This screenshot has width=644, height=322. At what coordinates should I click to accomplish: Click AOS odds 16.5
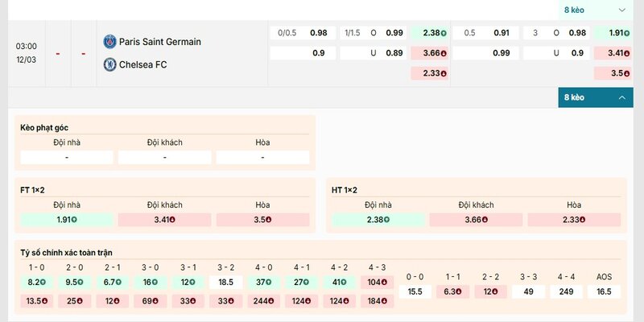[x=605, y=291]
